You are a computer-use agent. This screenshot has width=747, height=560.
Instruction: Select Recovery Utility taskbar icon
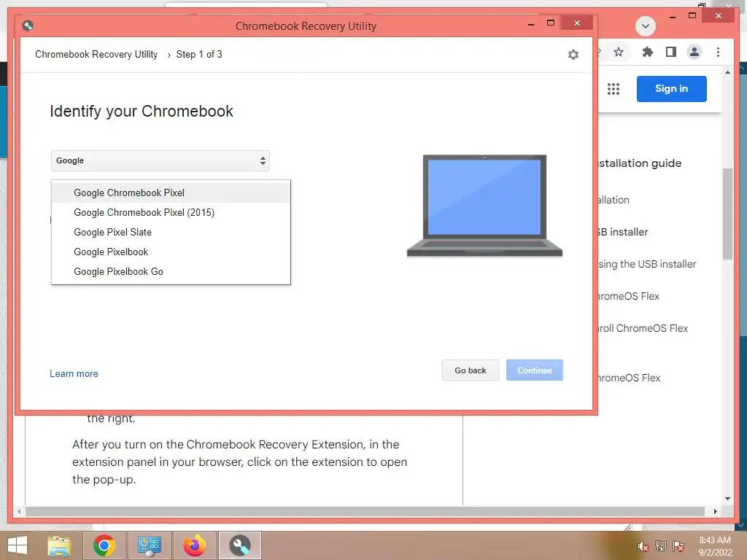click(x=239, y=545)
